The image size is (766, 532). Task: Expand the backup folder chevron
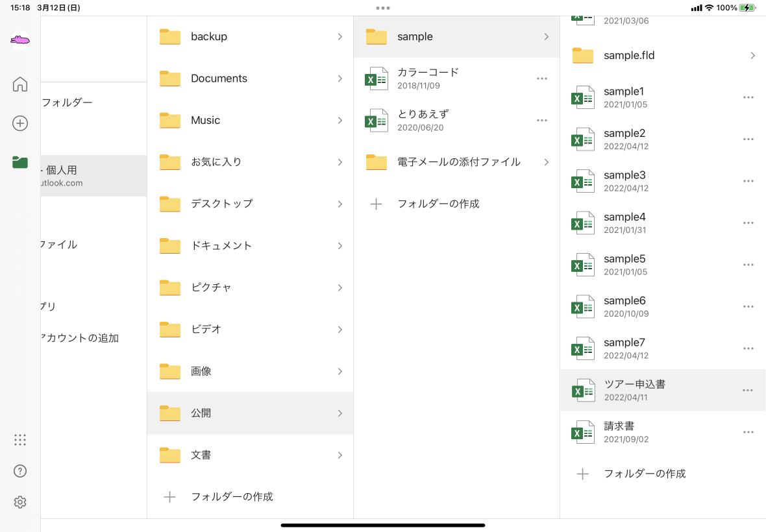340,37
